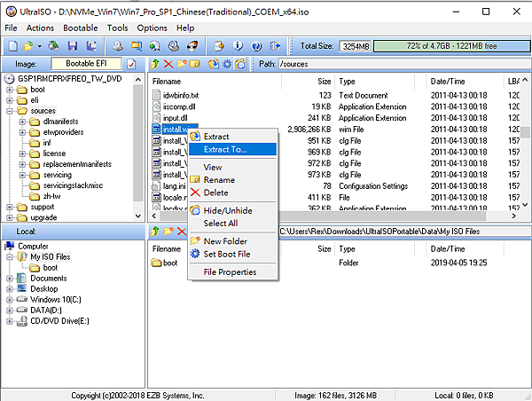Click the Exit door toolbar icon
Viewport: 532px width, 401px height.
[x=275, y=46]
